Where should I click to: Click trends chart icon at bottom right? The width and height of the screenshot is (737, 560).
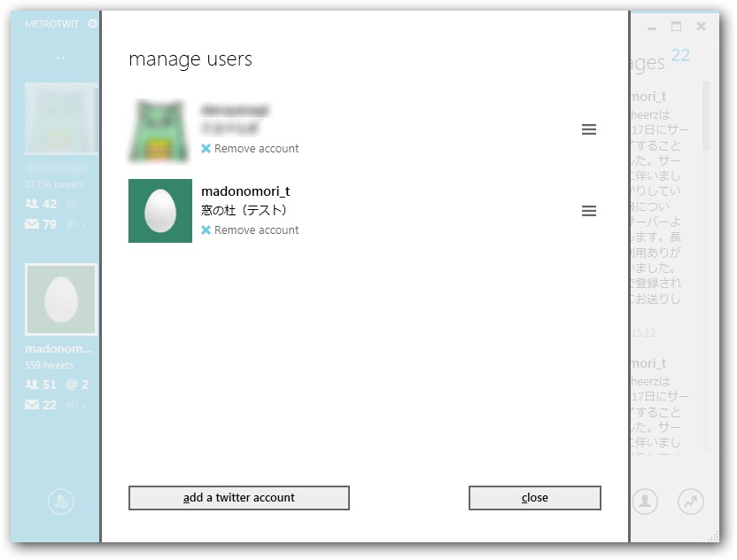pos(690,502)
